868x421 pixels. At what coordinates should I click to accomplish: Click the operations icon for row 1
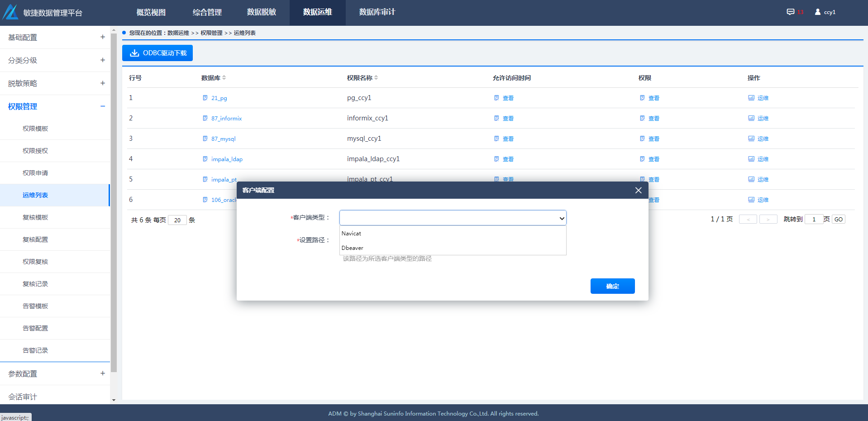point(751,98)
